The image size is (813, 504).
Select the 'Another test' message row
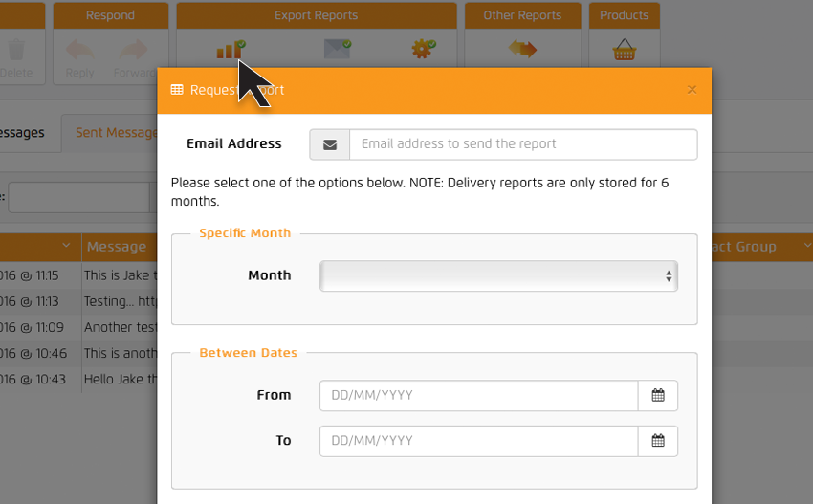pos(121,327)
